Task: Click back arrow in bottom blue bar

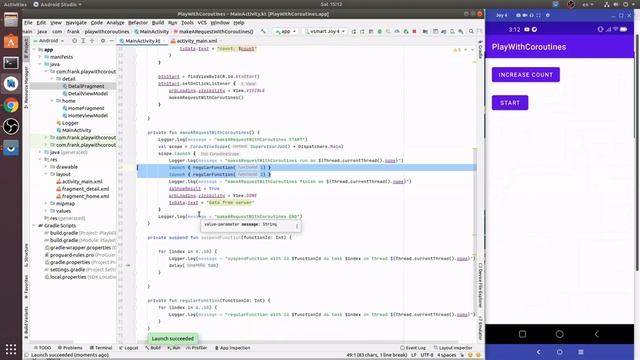Action: (538, 352)
